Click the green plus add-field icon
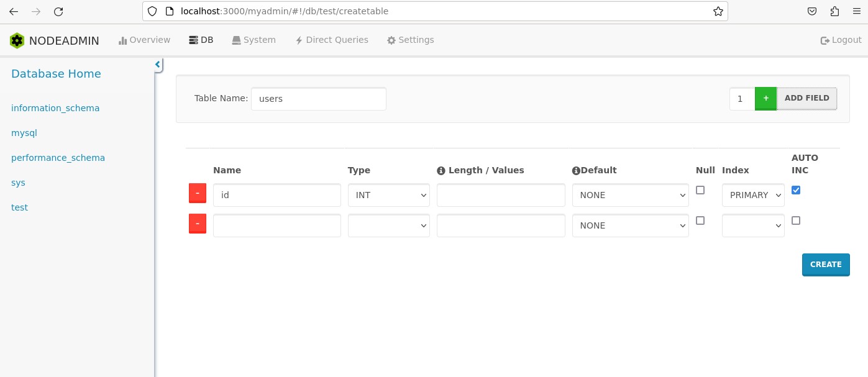Viewport: 868px width, 377px height. click(x=765, y=98)
